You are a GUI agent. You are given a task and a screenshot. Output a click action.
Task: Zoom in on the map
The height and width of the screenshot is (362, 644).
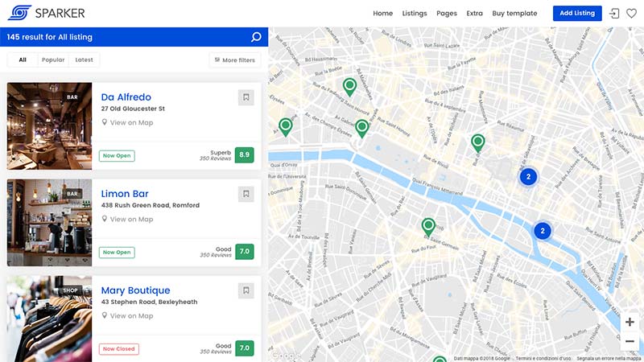click(x=630, y=322)
